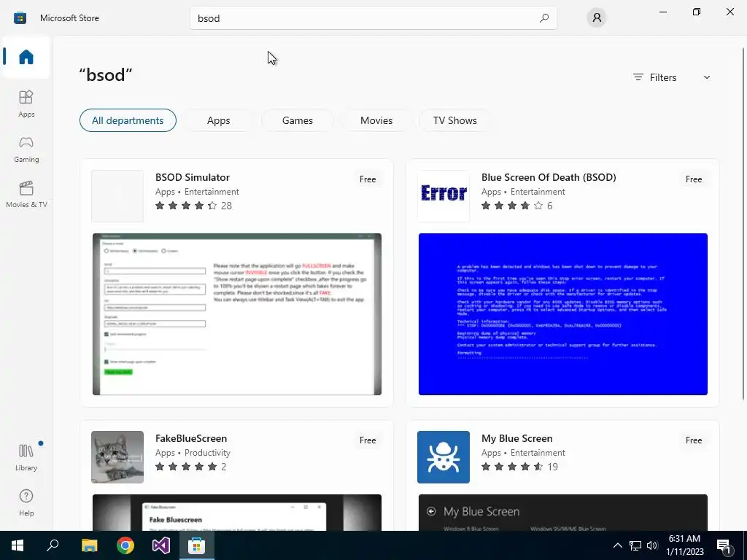Click the vertical scrollbar

pyautogui.click(x=743, y=224)
